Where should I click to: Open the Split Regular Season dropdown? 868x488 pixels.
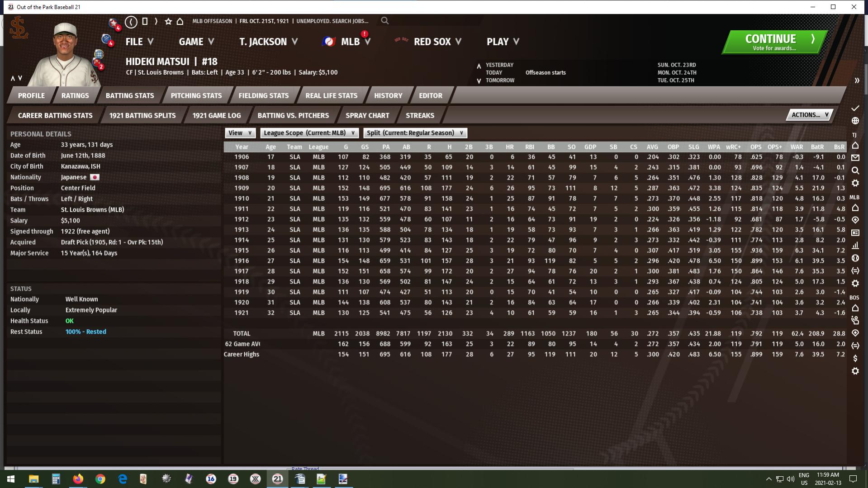[415, 133]
